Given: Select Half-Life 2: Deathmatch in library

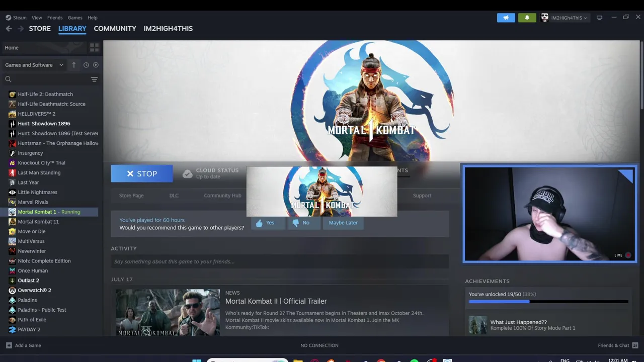Looking at the screenshot, I should [45, 94].
